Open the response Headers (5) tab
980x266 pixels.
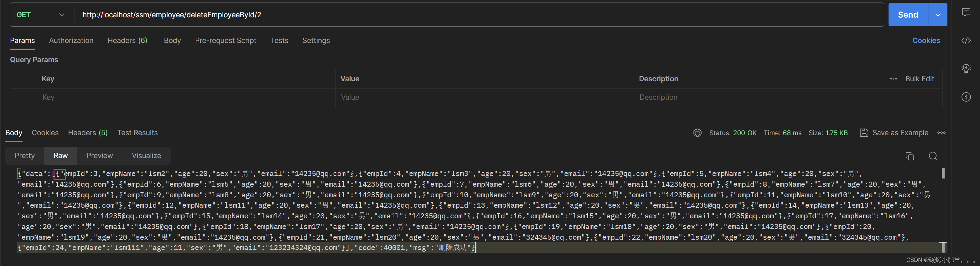[88, 133]
